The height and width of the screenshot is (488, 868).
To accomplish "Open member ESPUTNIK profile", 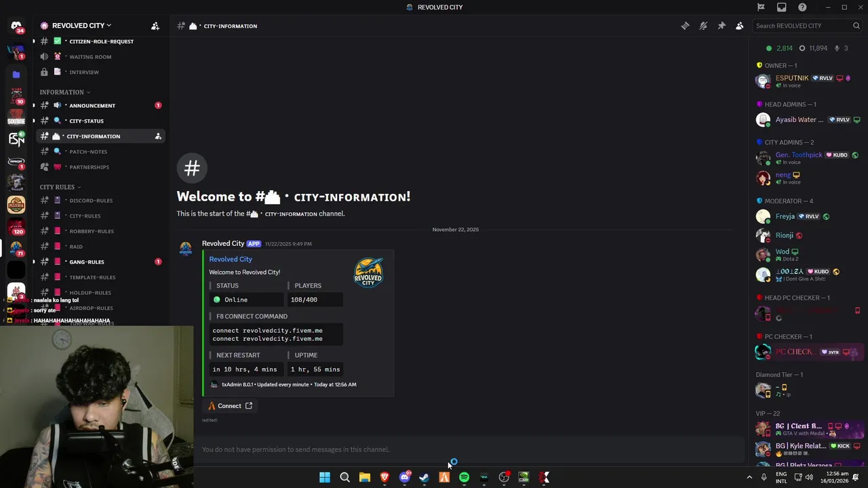I will coord(808,81).
